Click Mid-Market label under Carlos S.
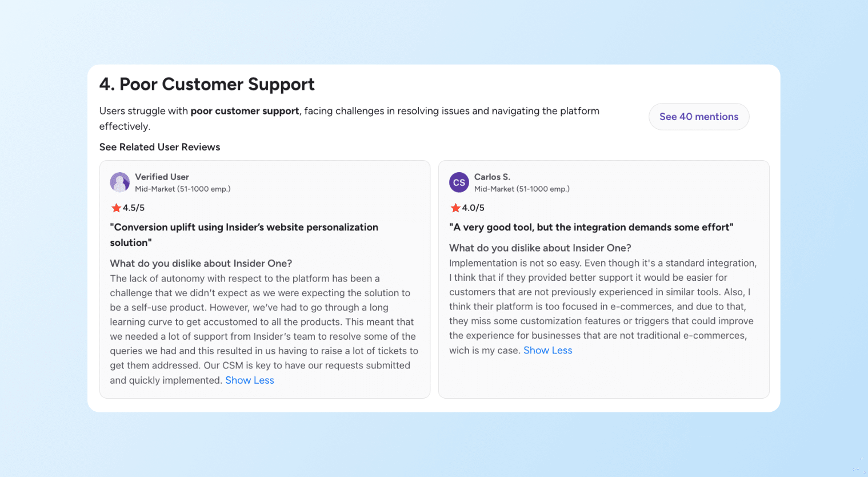 click(x=521, y=189)
